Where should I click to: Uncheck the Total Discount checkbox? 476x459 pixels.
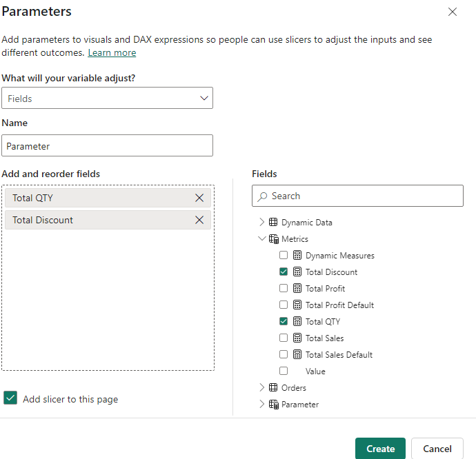(x=284, y=272)
